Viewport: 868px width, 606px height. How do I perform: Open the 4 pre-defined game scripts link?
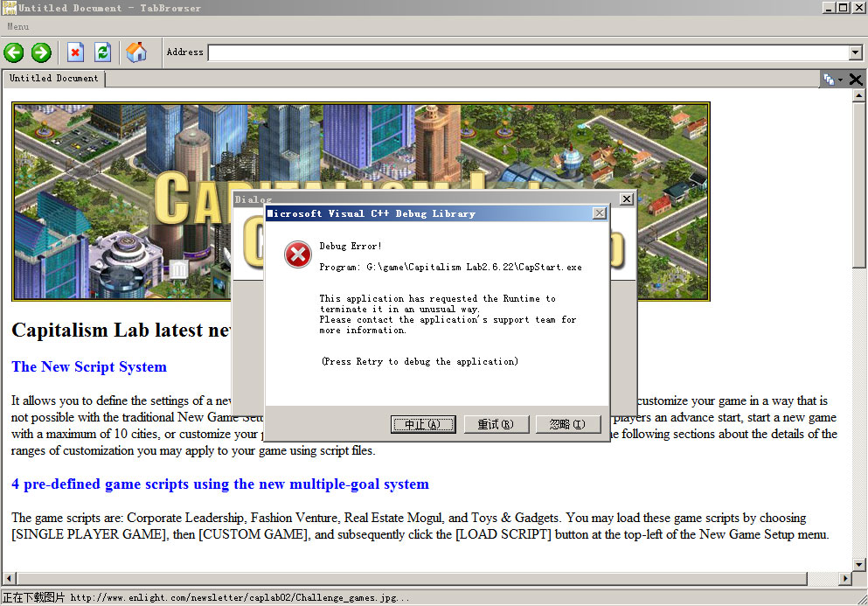pyautogui.click(x=220, y=484)
